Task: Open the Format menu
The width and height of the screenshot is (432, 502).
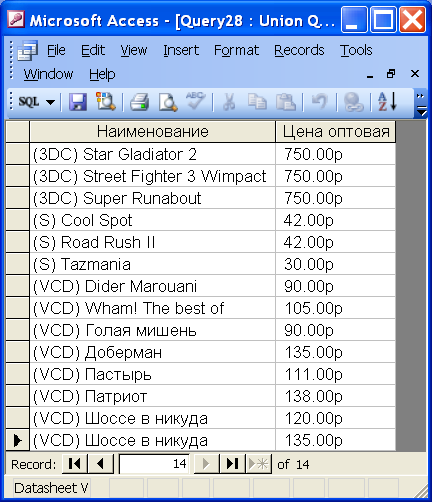Action: 236,50
